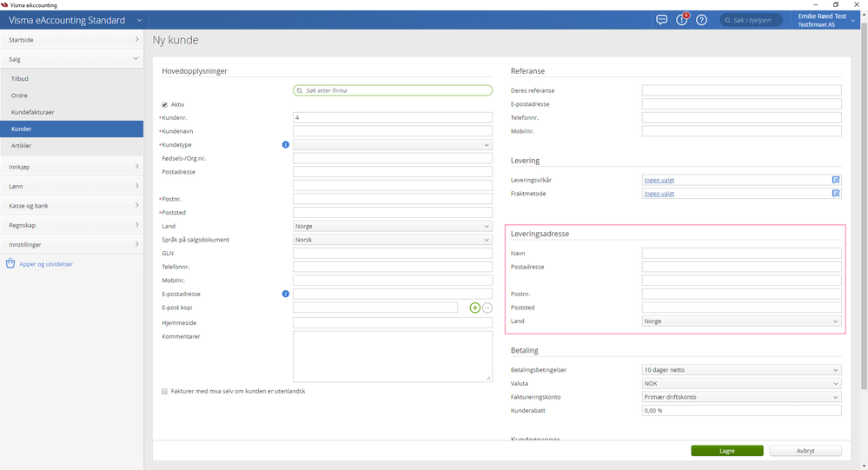The image size is (868, 470).
Task: Click the Deres referanse field
Action: [x=742, y=90]
